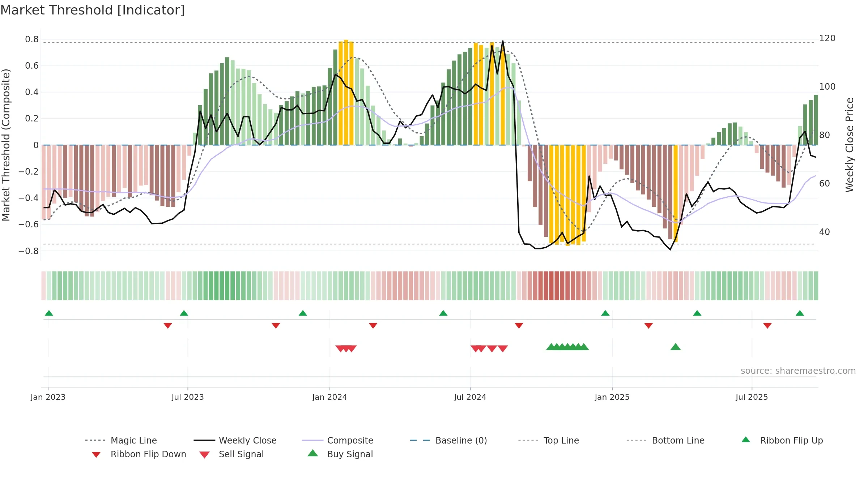The image size is (868, 488).
Task: Click the Jan 2024 x-axis label
Action: 330,397
